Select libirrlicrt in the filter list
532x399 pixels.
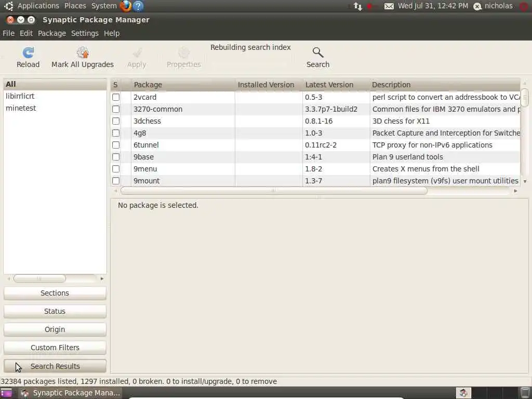(x=55, y=96)
